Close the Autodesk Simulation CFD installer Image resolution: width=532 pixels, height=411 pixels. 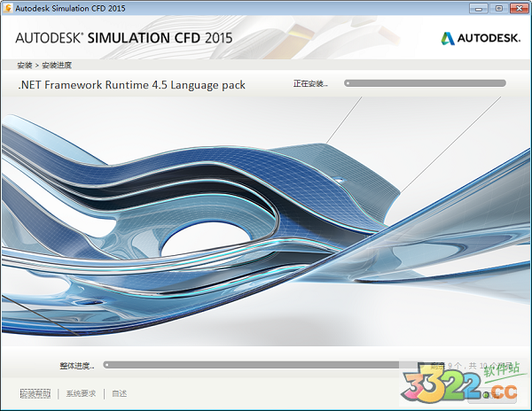(x=517, y=8)
